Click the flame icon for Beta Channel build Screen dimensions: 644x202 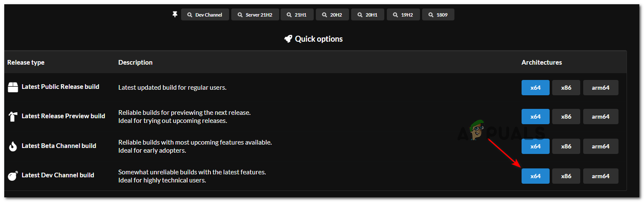13,146
